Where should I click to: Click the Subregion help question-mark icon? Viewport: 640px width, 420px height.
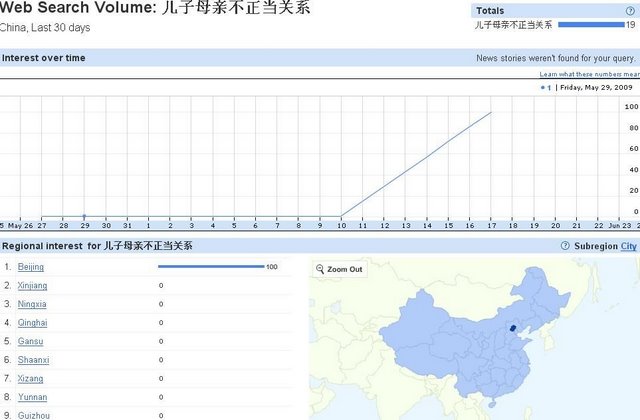pos(565,246)
